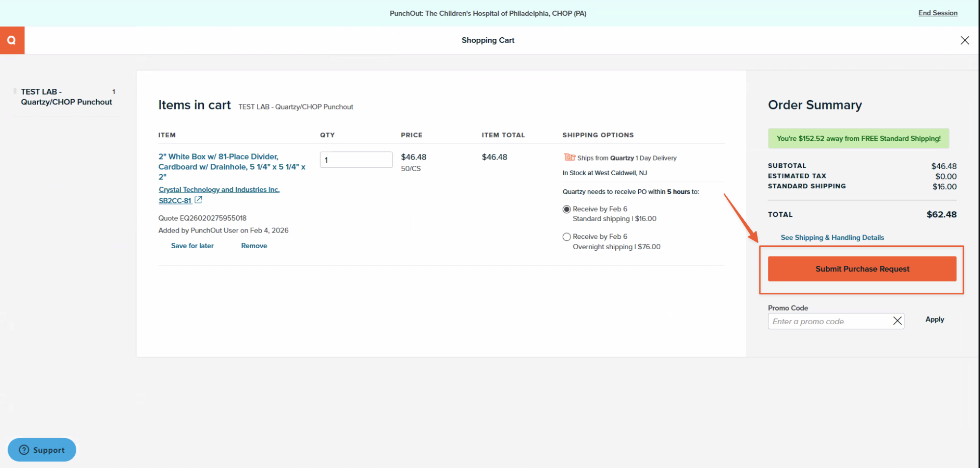Select TEST LAB - Quartzy/CHOP Punchout cart
The width and height of the screenshot is (980, 468).
[x=66, y=97]
